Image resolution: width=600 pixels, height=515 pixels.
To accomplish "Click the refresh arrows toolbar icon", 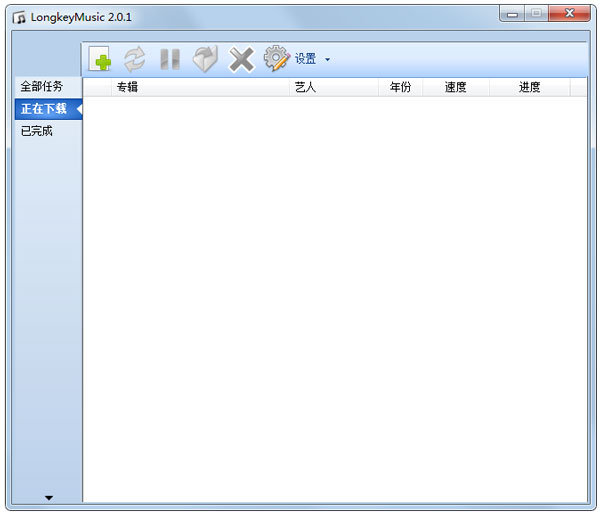I will [134, 59].
